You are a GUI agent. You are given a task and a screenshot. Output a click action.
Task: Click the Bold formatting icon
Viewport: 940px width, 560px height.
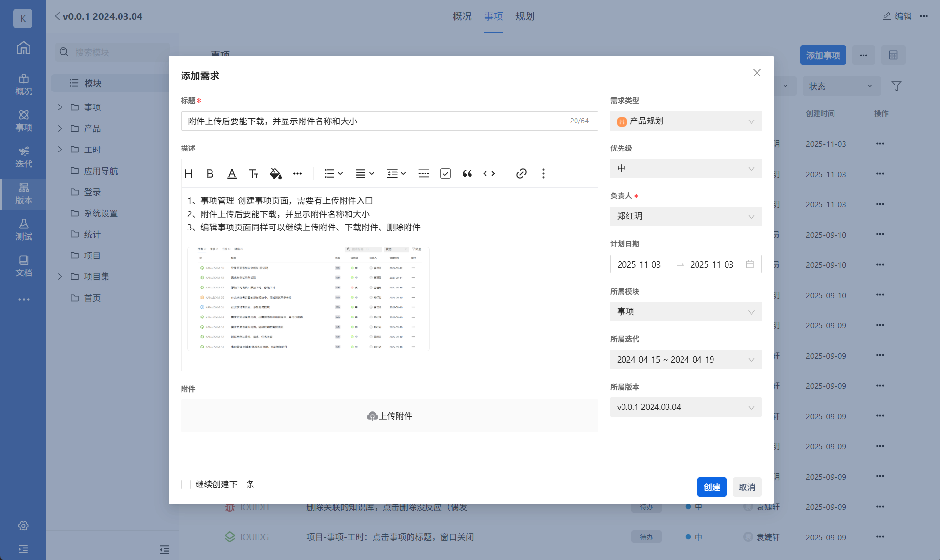(x=210, y=174)
